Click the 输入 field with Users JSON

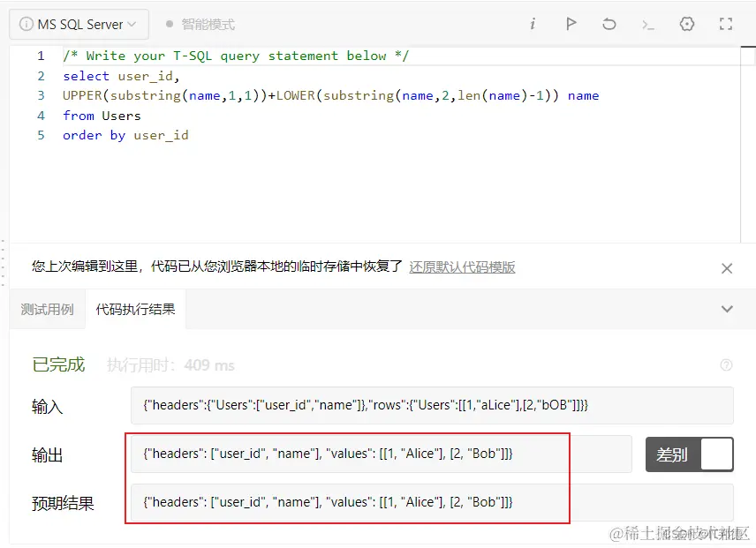click(x=432, y=405)
